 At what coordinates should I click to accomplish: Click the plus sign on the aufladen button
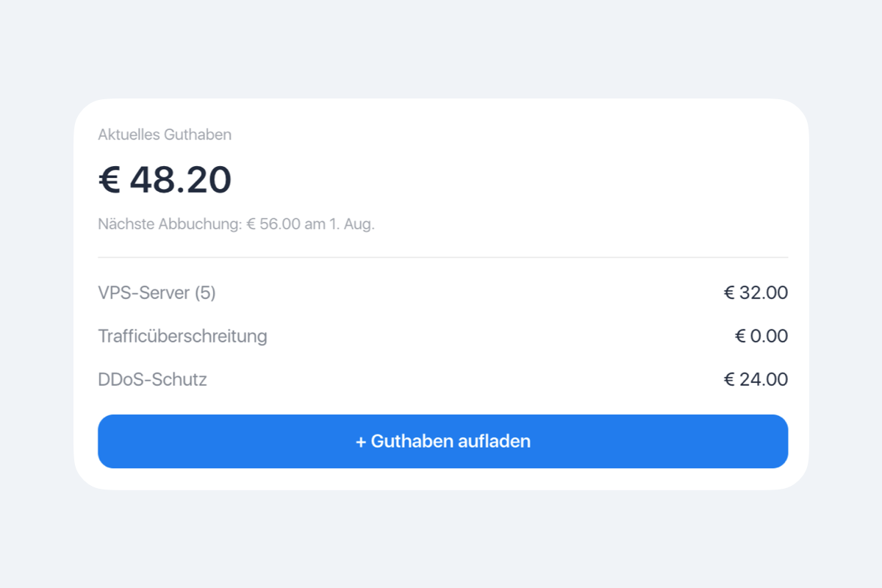[x=361, y=442]
